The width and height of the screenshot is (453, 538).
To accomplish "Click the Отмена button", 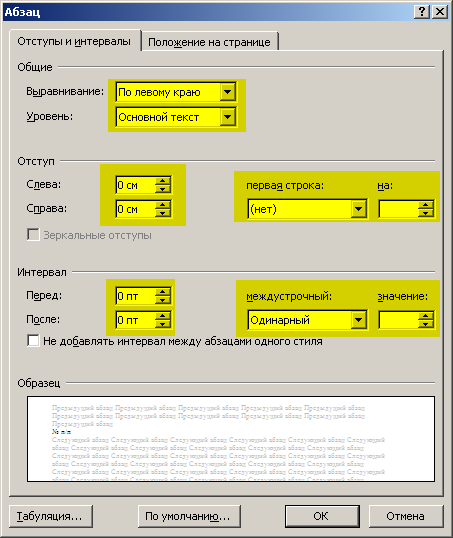I will (x=406, y=516).
